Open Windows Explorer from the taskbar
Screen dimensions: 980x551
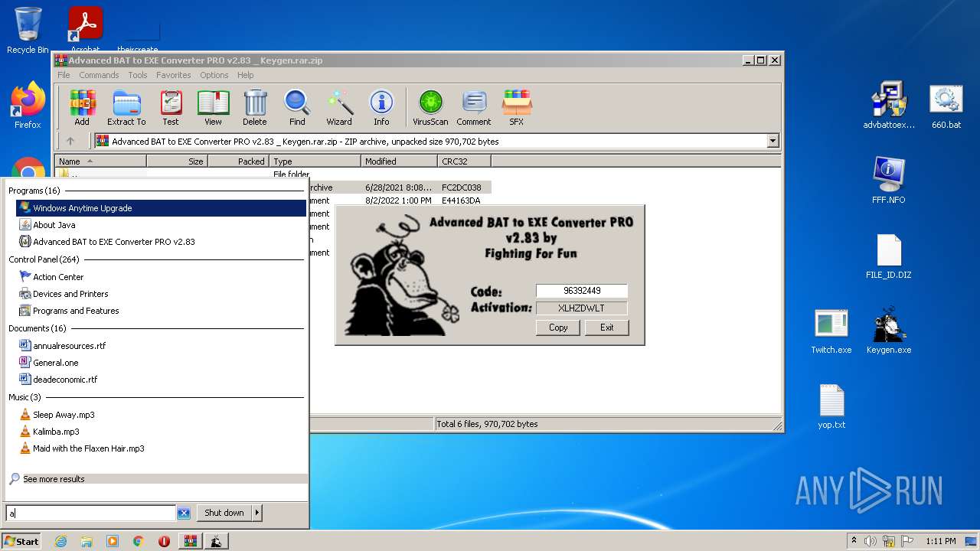pos(87,541)
